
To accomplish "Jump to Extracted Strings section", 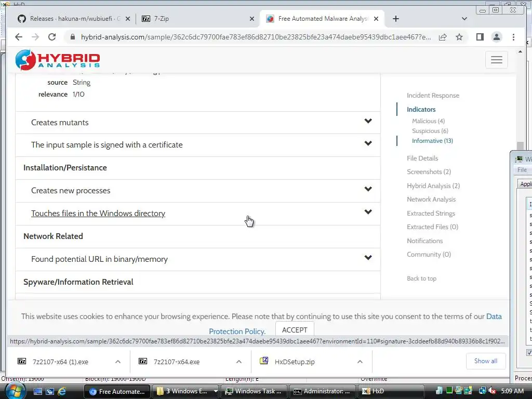I will point(431,213).
